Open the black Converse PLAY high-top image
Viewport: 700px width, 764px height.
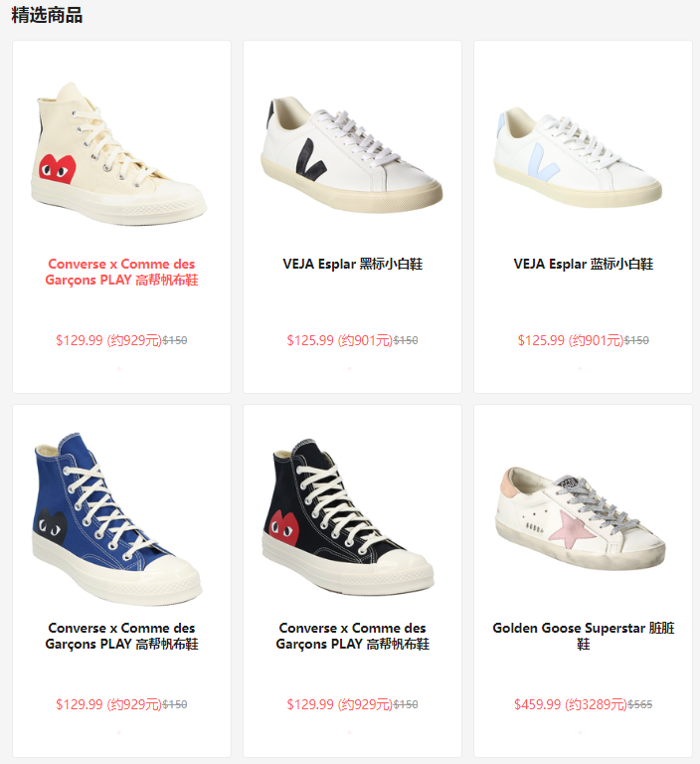coord(348,516)
